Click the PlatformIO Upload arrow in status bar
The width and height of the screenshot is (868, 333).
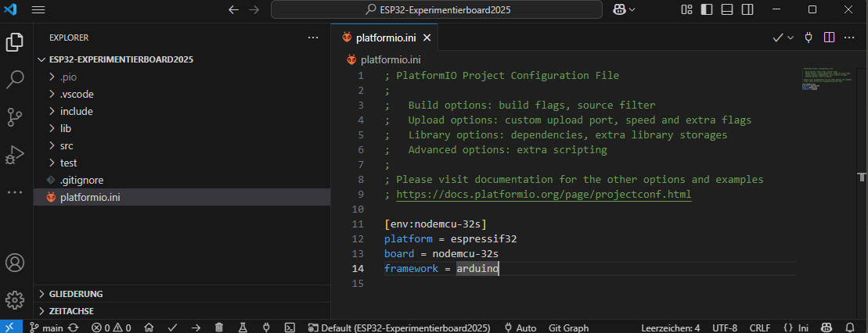point(196,328)
